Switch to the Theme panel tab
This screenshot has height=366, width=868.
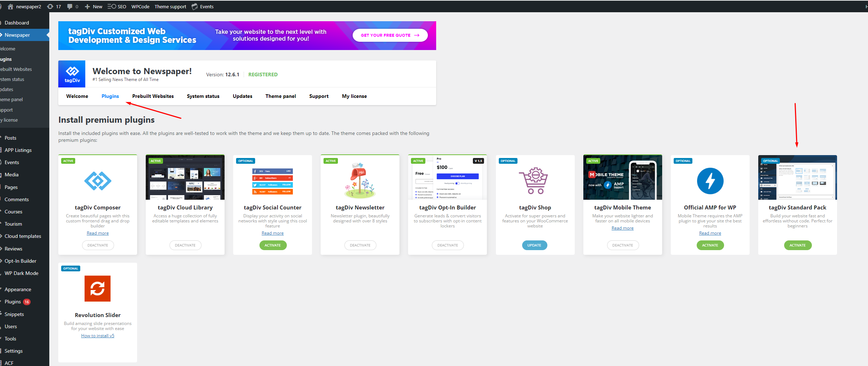(x=281, y=96)
